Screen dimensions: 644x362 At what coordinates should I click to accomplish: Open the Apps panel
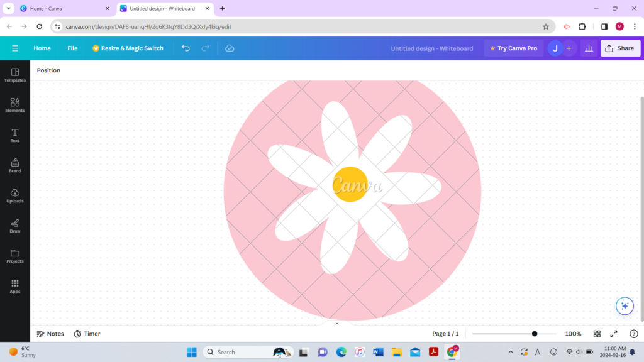pos(15,286)
